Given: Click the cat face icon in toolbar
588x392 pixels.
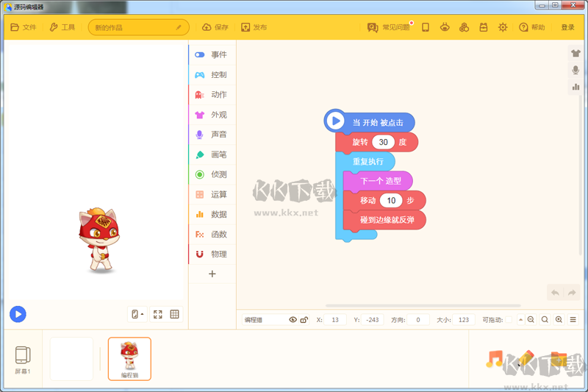Looking at the screenshot, I should (445, 27).
